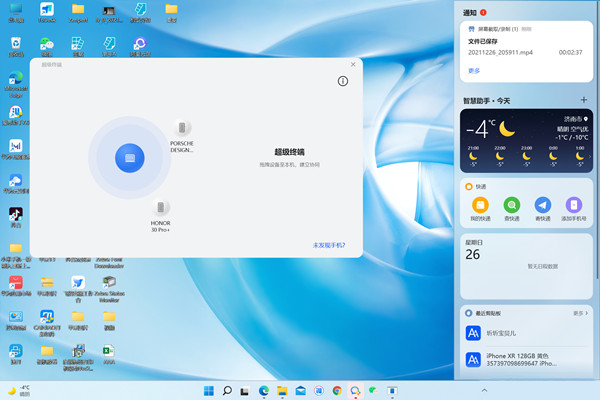This screenshot has height=400, width=600.
Task: Open 查快递 track express icon
Action: [511, 204]
